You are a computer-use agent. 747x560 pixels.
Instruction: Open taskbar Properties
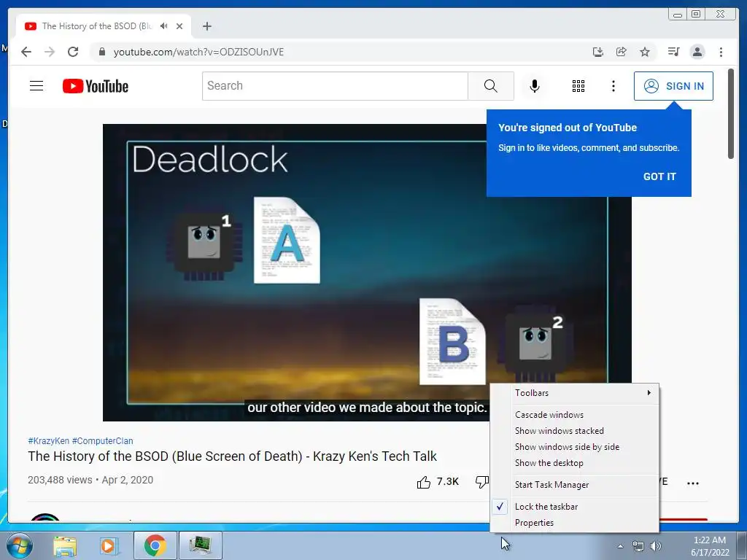coord(575,523)
